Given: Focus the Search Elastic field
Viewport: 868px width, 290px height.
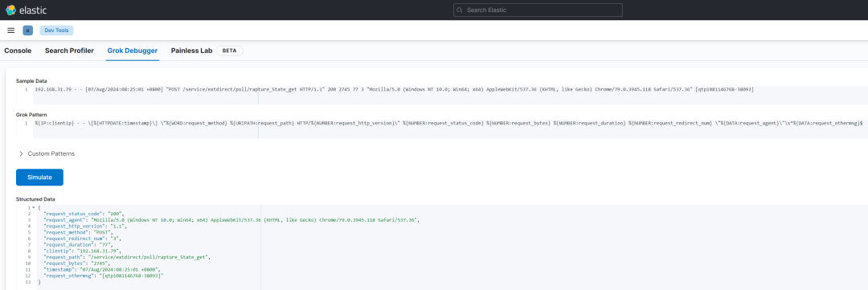Looking at the screenshot, I should (538, 10).
